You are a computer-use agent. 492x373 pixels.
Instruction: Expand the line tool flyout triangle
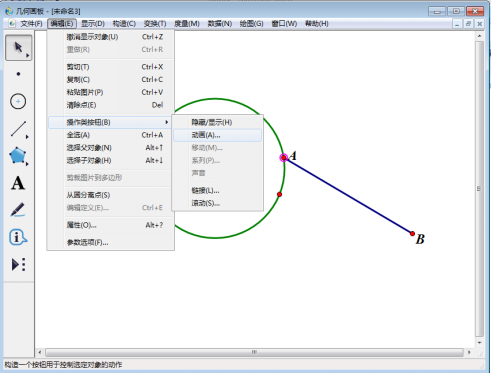coord(27,137)
